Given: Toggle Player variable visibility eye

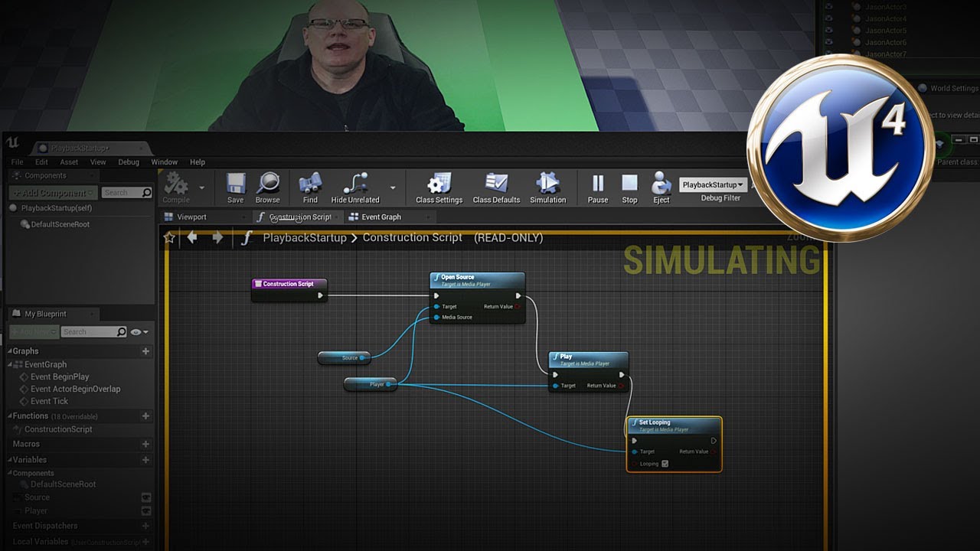Looking at the screenshot, I should click(146, 511).
